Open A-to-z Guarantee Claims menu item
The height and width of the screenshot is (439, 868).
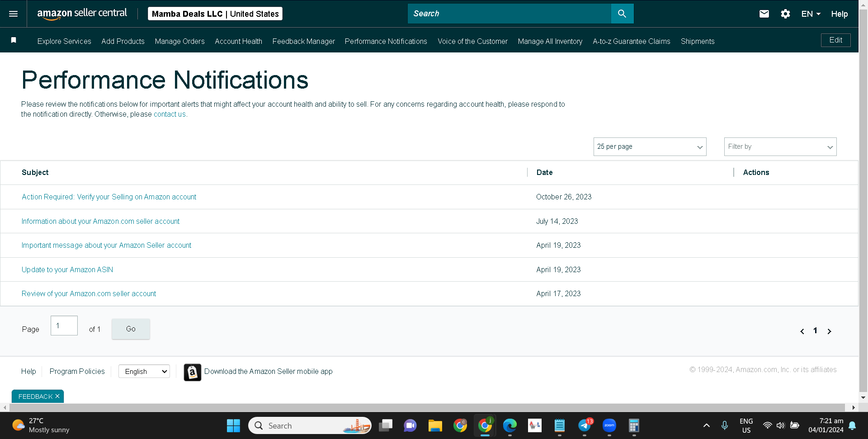point(632,41)
